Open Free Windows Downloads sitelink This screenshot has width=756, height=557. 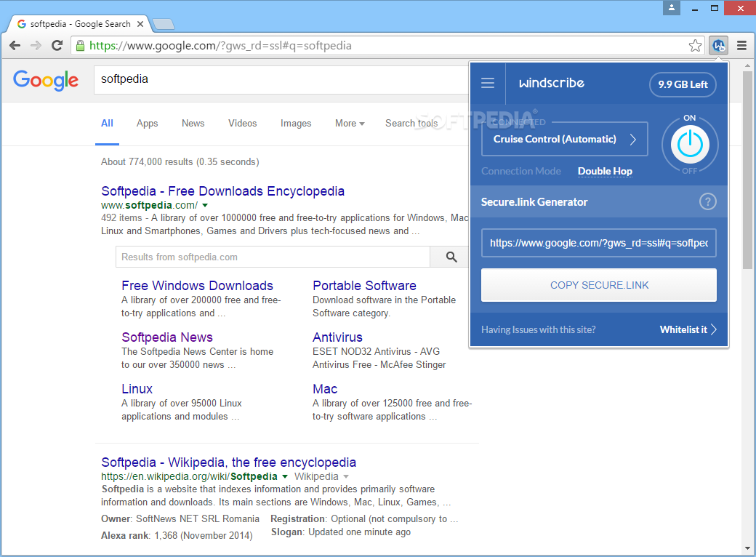pyautogui.click(x=197, y=286)
